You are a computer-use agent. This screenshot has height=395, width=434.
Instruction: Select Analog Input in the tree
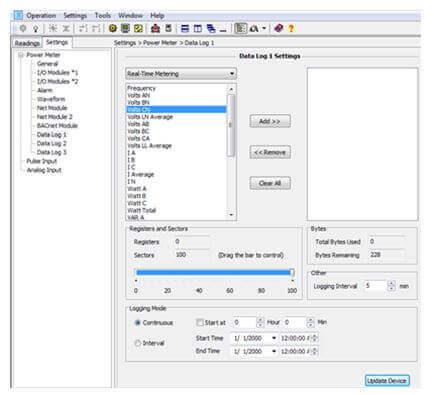coord(44,170)
